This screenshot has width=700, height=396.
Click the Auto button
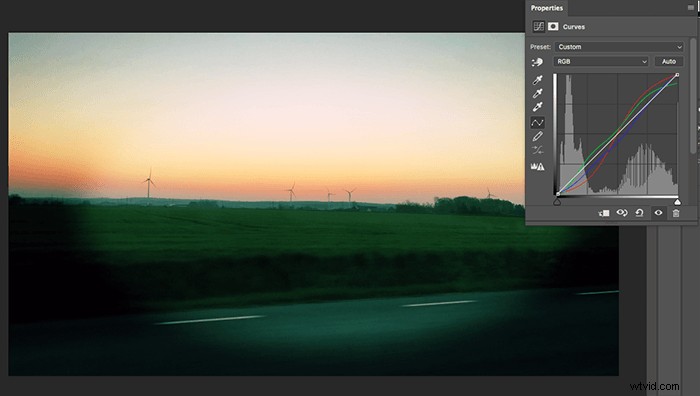coord(668,62)
